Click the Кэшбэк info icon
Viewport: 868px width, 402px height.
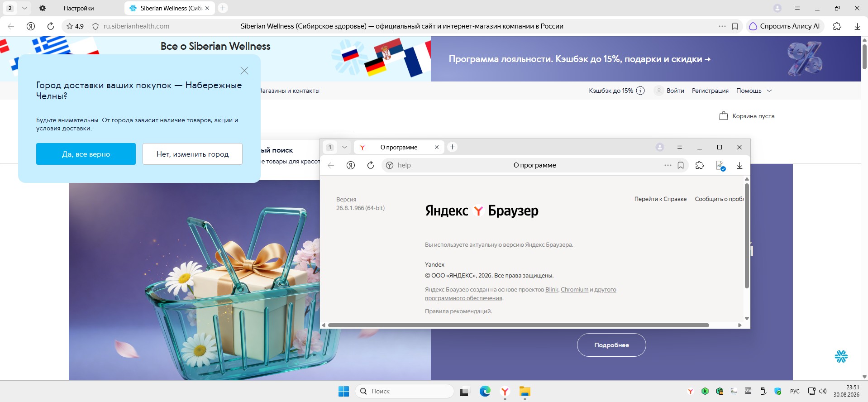tap(640, 91)
